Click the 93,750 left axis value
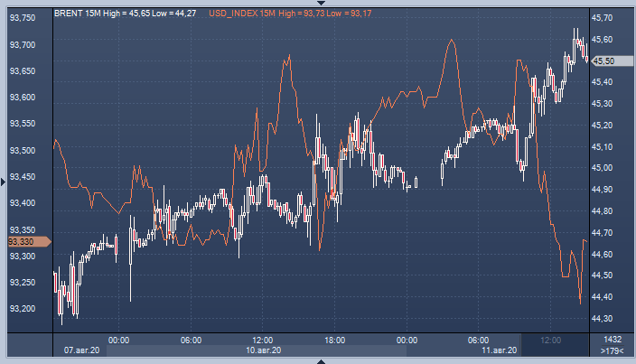The width and height of the screenshot is (636, 364). pos(22,18)
